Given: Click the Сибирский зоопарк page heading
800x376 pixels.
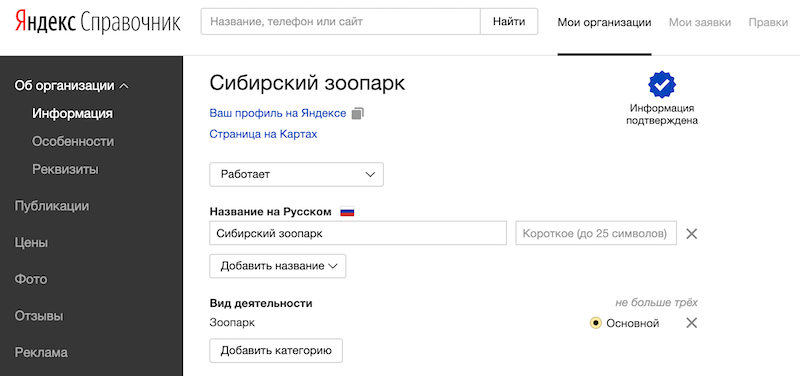Looking at the screenshot, I should 307,84.
